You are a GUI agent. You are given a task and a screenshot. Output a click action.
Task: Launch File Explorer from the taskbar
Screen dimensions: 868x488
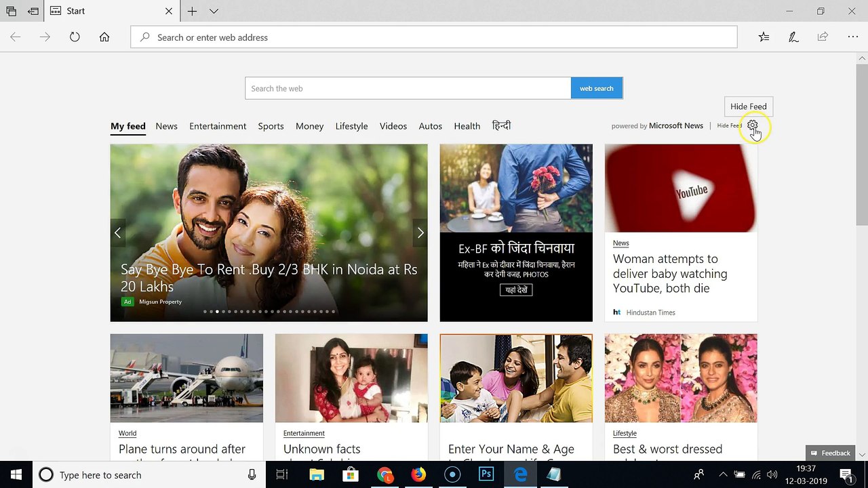point(317,474)
